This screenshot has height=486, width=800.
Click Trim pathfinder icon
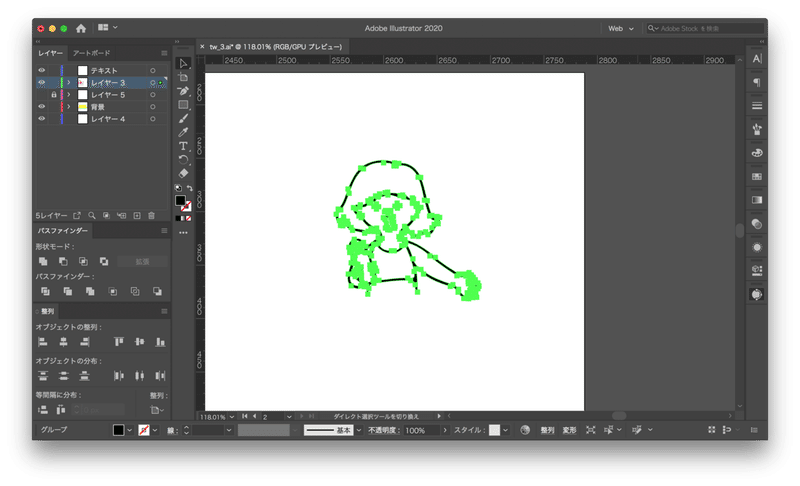pyautogui.click(x=67, y=291)
